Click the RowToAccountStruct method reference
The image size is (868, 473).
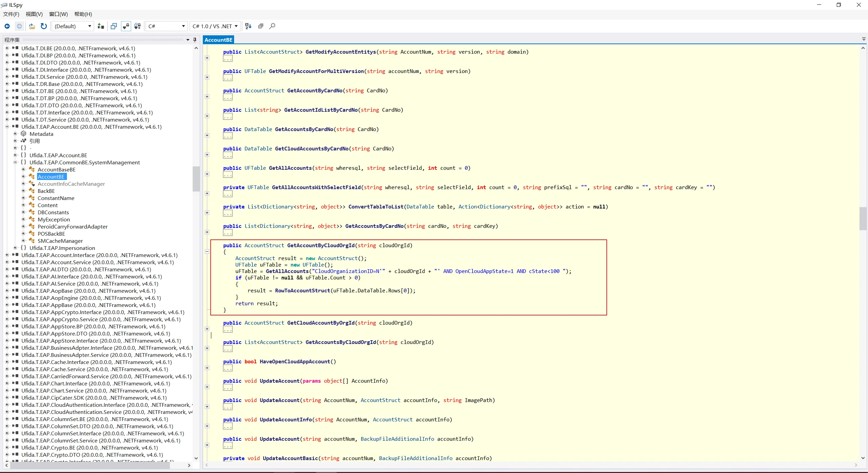302,290
